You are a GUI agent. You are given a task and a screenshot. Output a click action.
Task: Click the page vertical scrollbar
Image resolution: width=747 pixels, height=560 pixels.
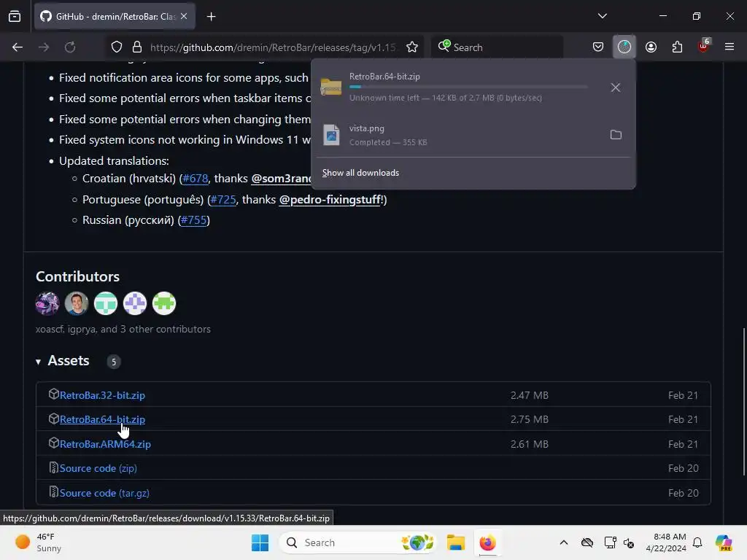pyautogui.click(x=744, y=402)
